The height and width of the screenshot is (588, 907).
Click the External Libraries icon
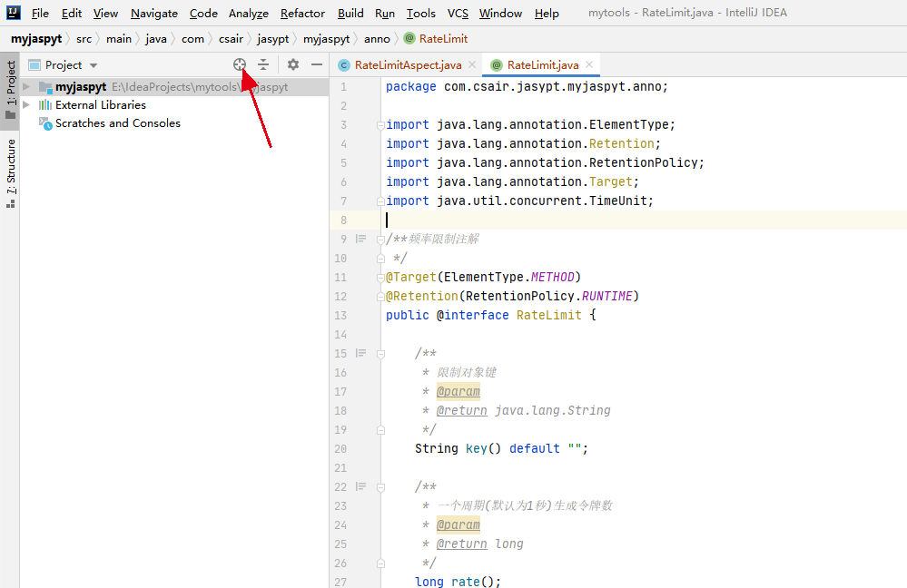45,105
